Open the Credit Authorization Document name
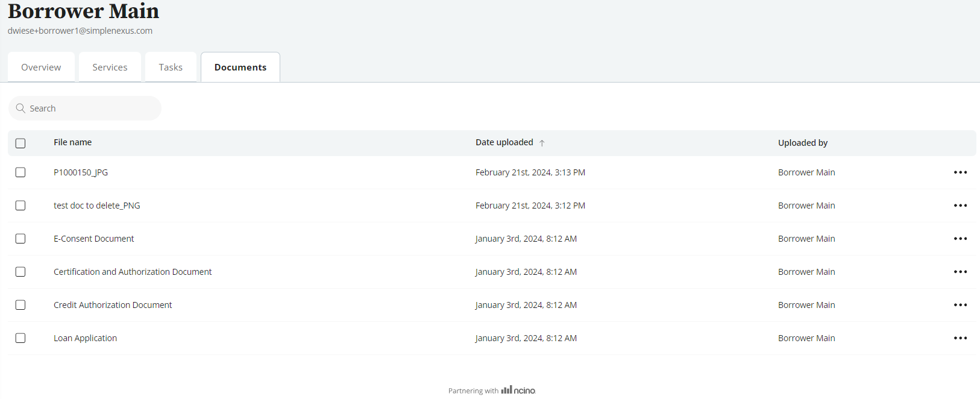 [113, 305]
